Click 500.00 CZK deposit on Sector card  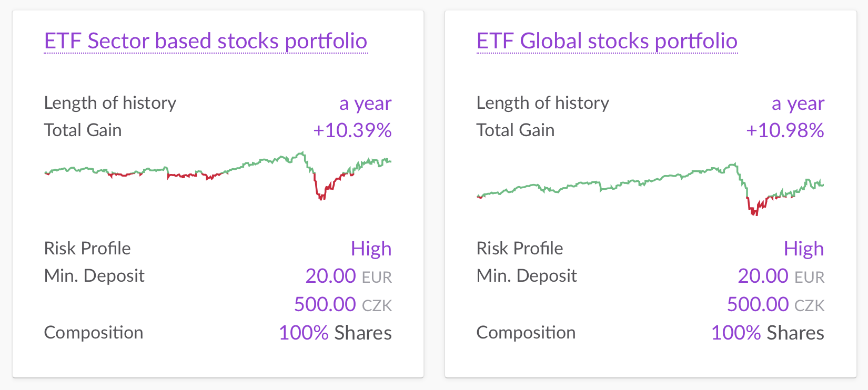pos(343,304)
